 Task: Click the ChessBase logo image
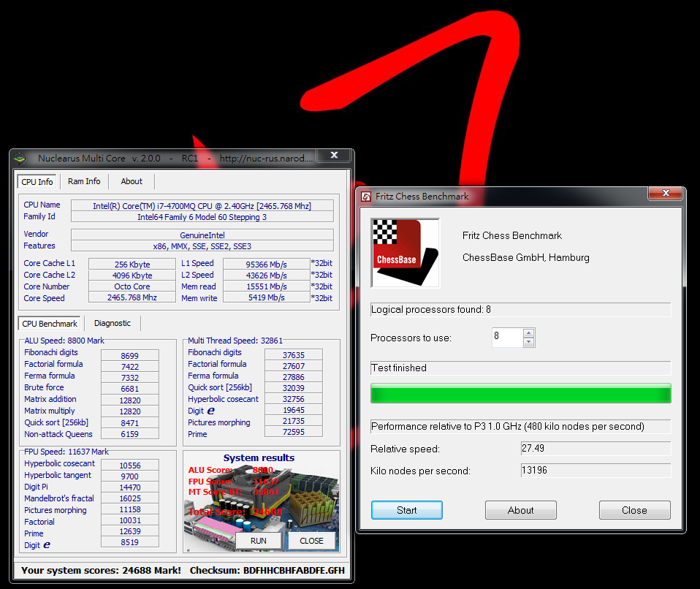(x=406, y=253)
